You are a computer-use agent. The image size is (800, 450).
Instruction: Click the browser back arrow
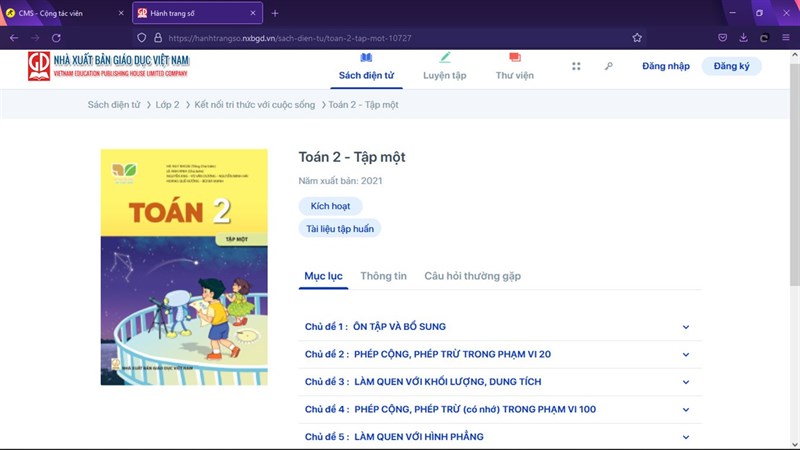pyautogui.click(x=14, y=37)
